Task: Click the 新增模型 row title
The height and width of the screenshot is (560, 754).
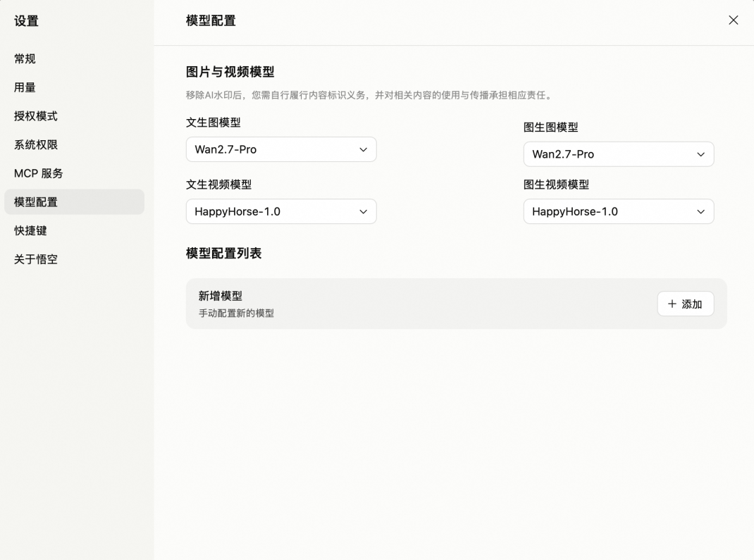Action: pos(221,297)
